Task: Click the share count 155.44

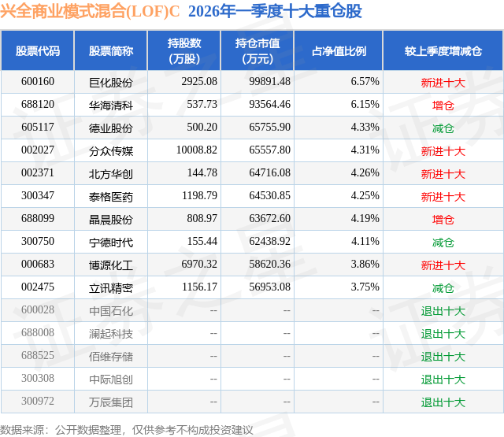Action: [202, 241]
